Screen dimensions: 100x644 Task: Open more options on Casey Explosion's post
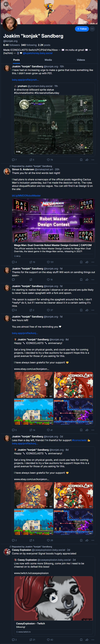(x=93, y=639)
